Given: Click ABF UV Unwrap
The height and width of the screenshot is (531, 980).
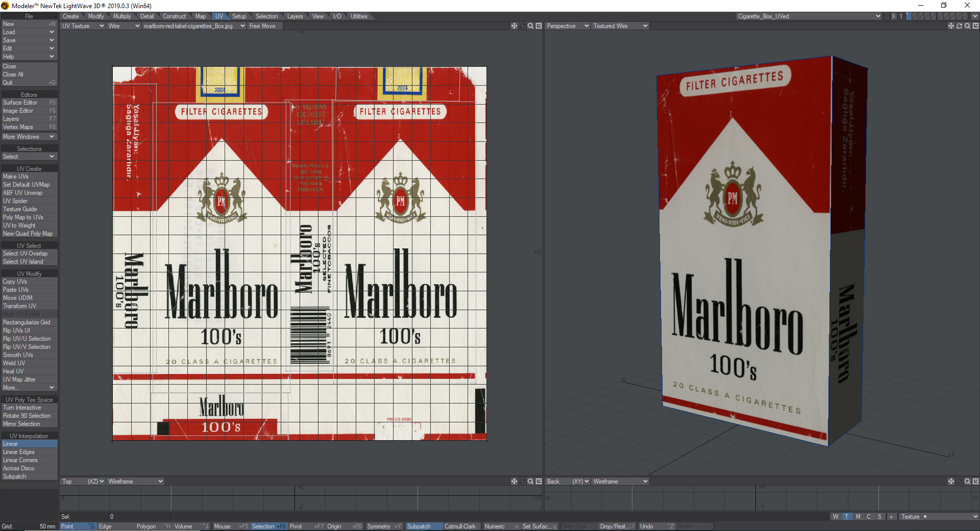Looking at the screenshot, I should [29, 193].
